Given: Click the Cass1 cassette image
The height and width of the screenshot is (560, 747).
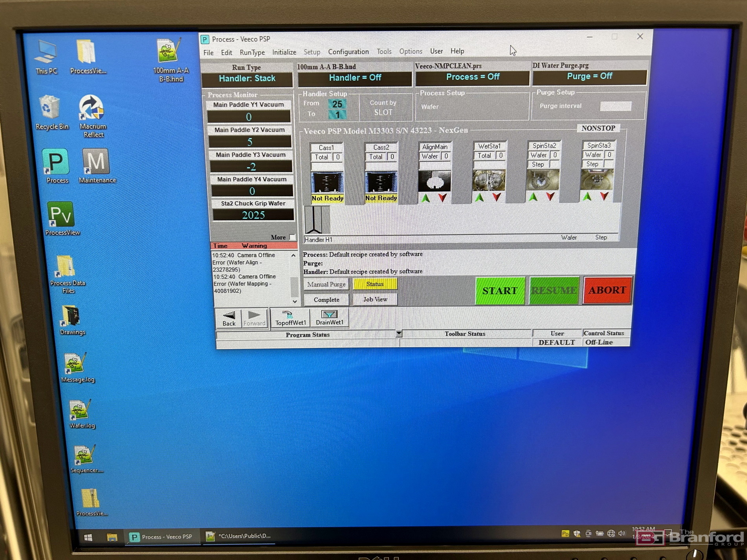Looking at the screenshot, I should 327,183.
